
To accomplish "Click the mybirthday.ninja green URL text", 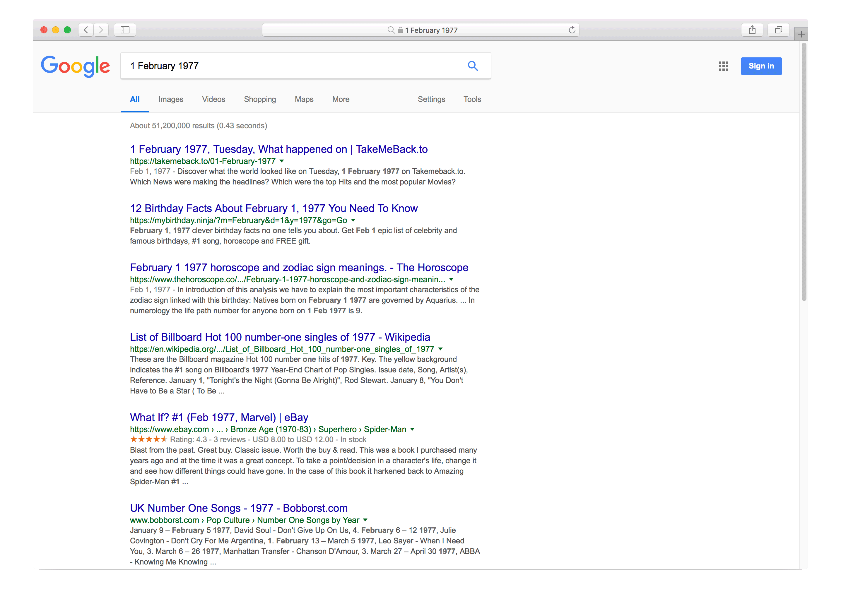I will tap(239, 220).
